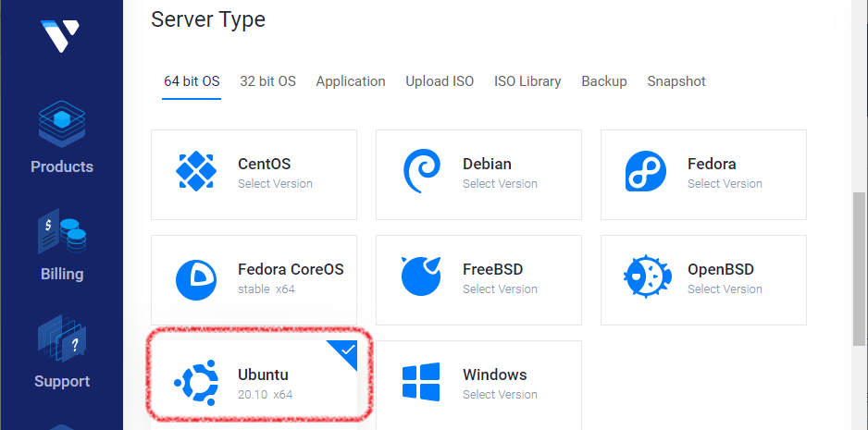The width and height of the screenshot is (868, 430).
Task: Switch to the ISO Library tab
Action: point(527,81)
